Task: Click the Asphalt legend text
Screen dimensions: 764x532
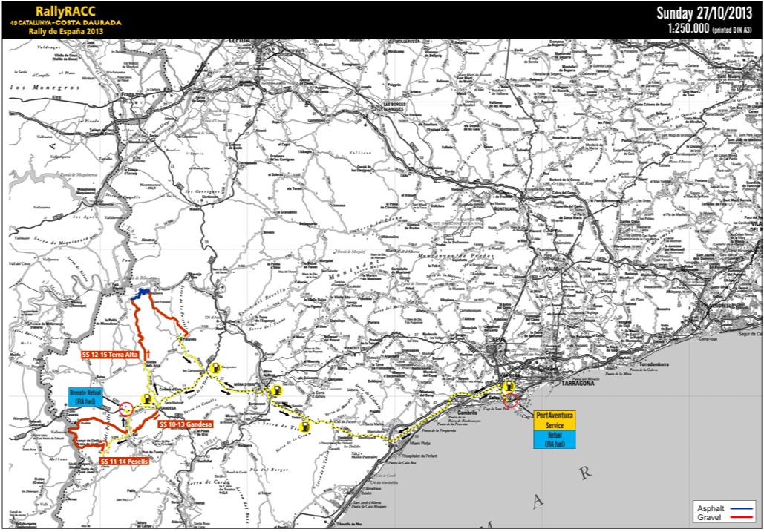Action: pos(711,509)
